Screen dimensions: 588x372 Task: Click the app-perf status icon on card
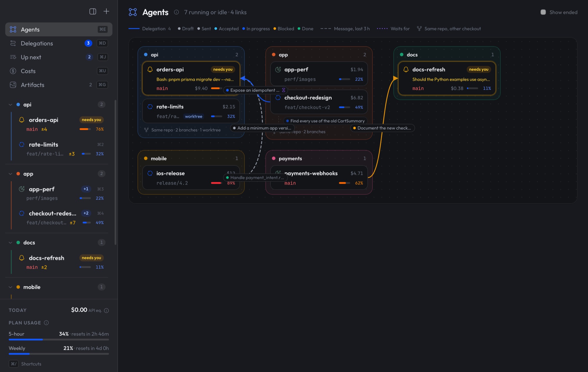tap(278, 69)
